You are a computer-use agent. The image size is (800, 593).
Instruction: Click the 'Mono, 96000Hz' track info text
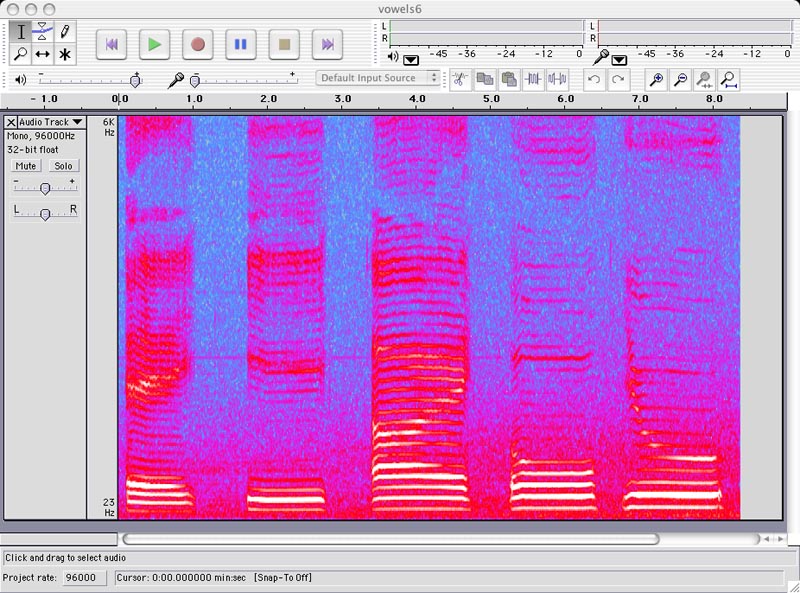click(41, 136)
